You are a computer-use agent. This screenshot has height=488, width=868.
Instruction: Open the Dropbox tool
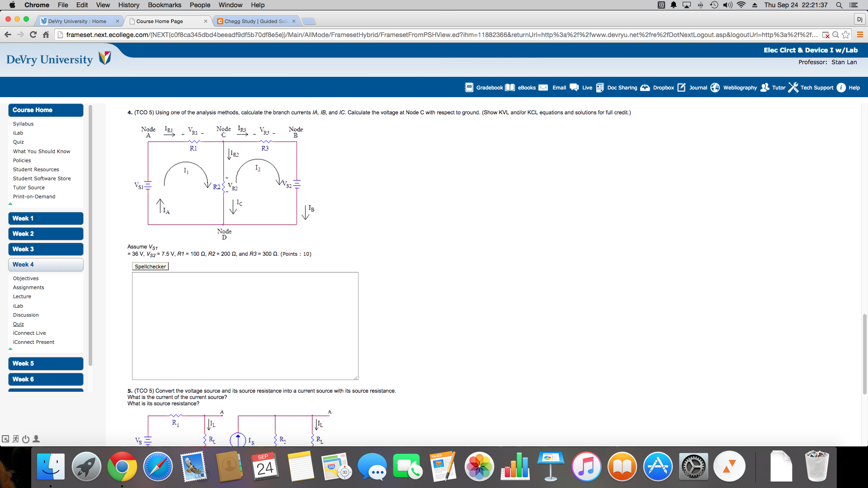pos(657,88)
